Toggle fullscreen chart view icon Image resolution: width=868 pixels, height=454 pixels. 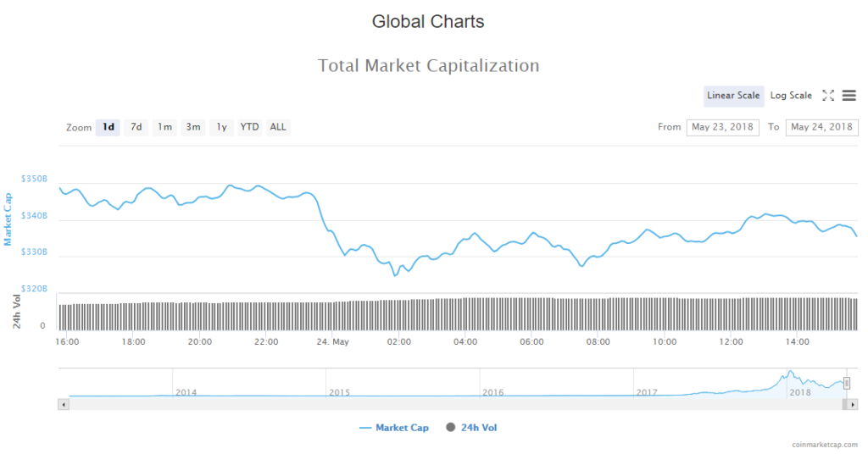[828, 96]
